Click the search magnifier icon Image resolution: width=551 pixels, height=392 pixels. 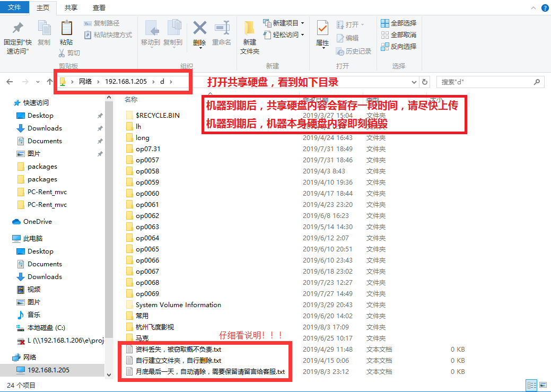tap(537, 82)
